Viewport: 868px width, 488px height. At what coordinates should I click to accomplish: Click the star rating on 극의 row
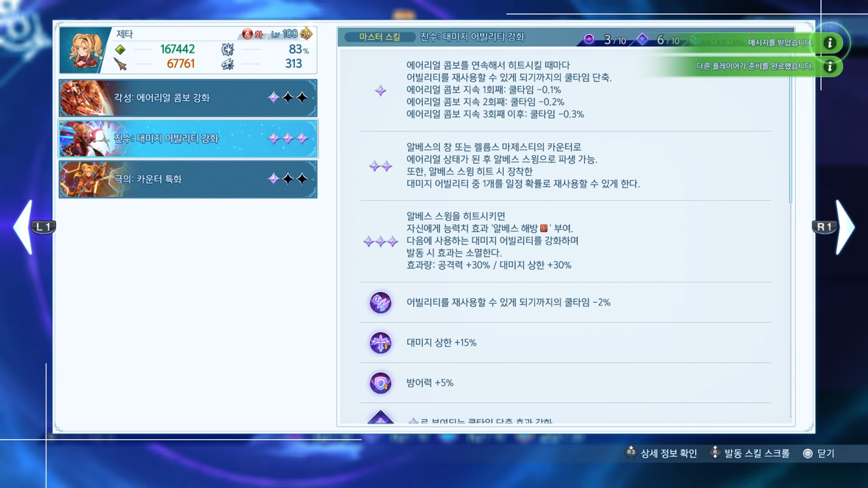[288, 179]
